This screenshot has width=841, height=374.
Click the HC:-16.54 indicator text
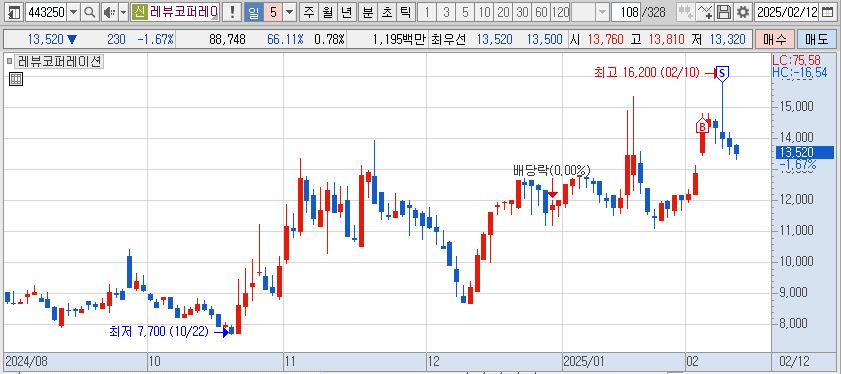pos(799,72)
